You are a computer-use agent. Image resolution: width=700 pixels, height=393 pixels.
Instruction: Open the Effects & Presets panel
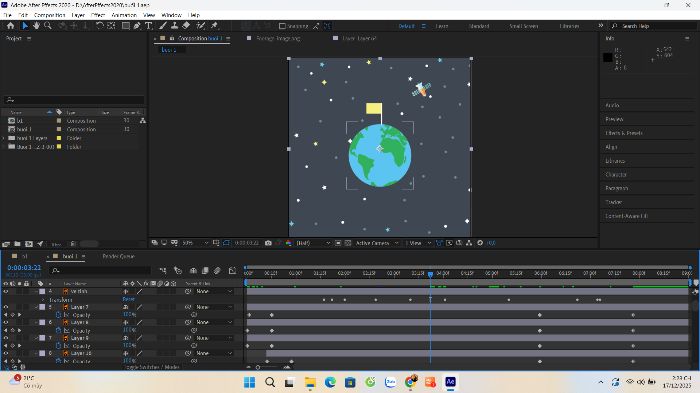(x=624, y=133)
